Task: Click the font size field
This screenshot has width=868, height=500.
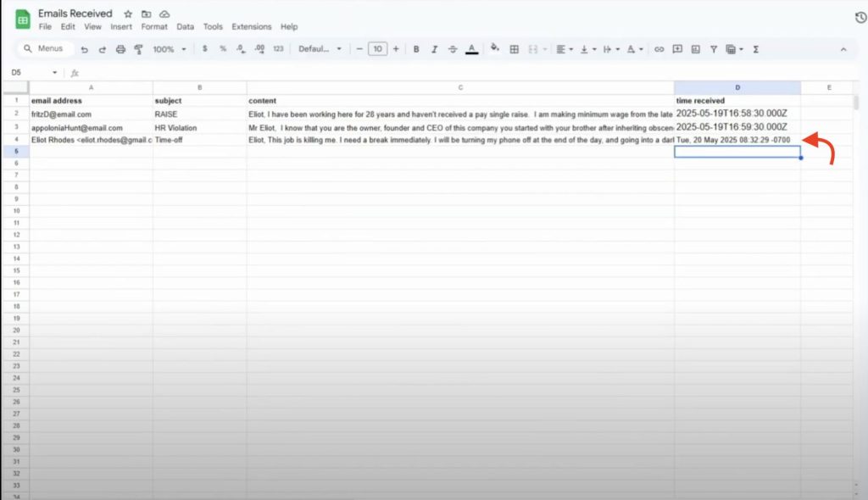Action: (377, 48)
